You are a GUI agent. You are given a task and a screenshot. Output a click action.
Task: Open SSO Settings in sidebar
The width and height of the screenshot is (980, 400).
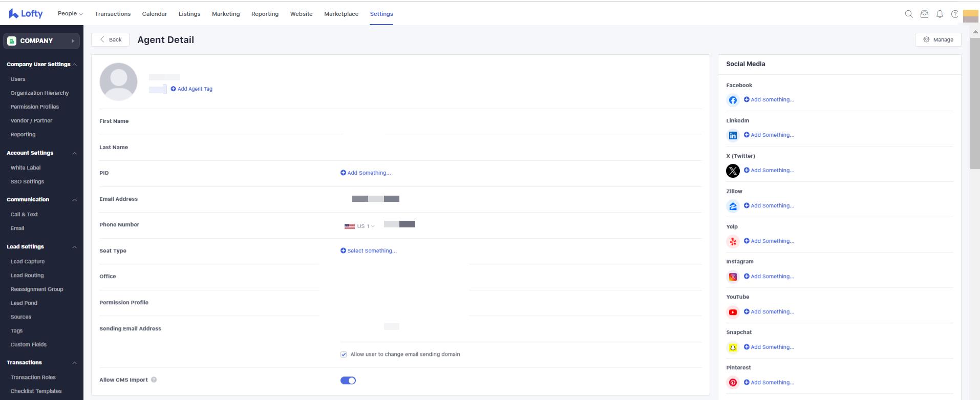27,181
